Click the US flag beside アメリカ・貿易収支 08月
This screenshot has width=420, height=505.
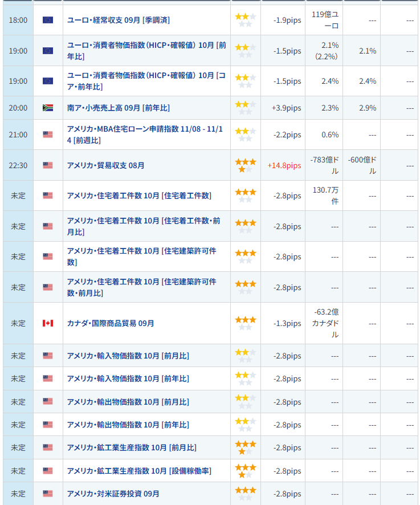pos(48,165)
